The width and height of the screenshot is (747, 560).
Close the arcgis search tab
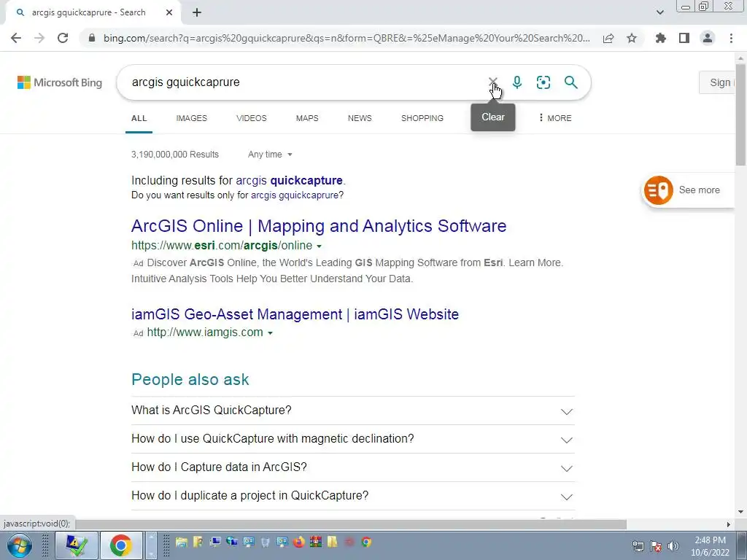point(169,13)
